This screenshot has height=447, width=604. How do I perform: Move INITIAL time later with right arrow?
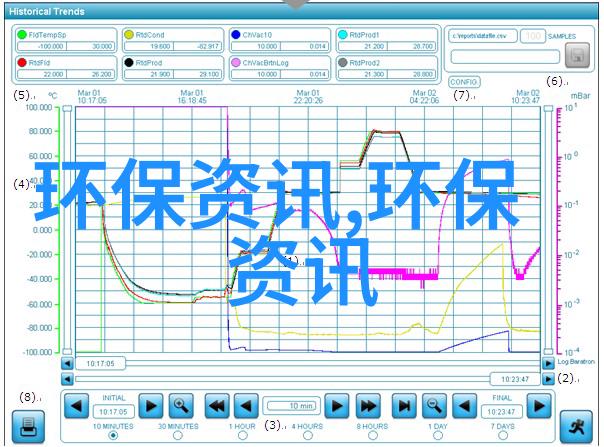[x=151, y=406]
